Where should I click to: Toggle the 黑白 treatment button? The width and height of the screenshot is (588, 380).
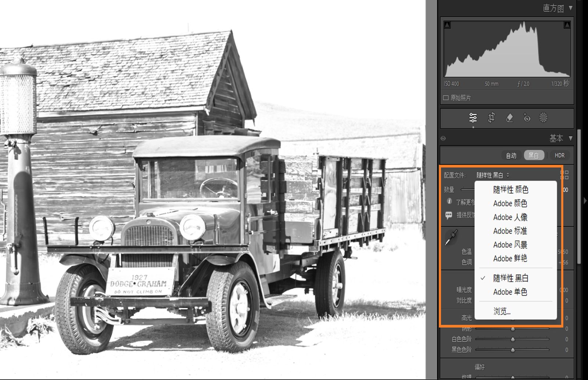[534, 155]
